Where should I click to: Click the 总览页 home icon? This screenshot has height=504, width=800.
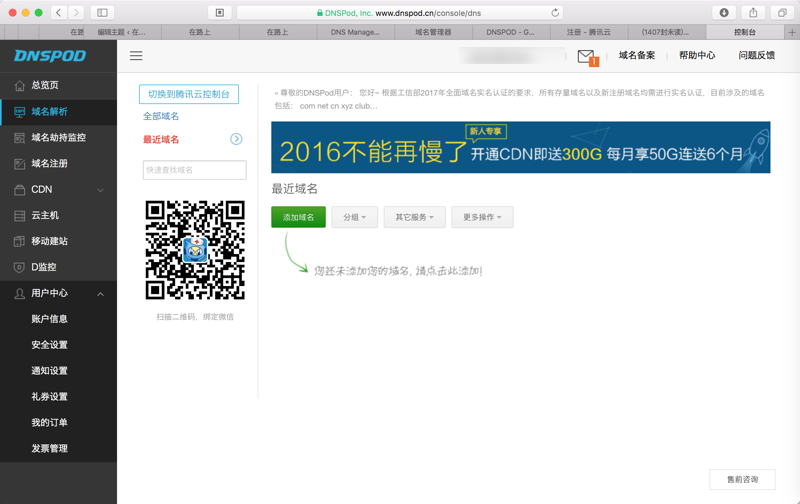pos(19,86)
